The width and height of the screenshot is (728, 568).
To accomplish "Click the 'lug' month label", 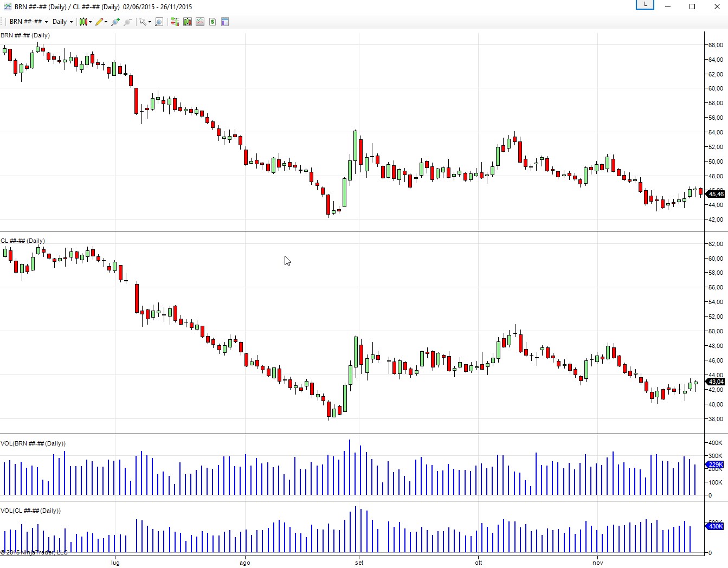I will pyautogui.click(x=115, y=563).
